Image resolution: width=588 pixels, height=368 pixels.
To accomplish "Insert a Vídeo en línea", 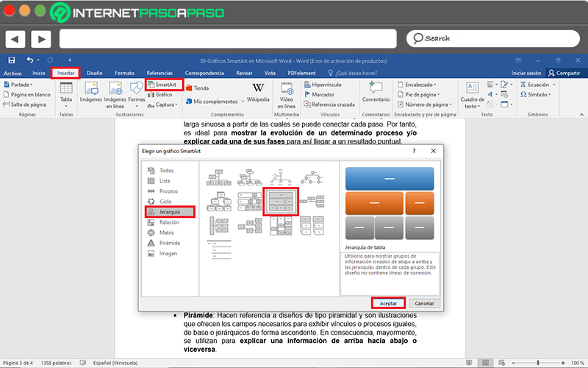I will click(x=287, y=96).
